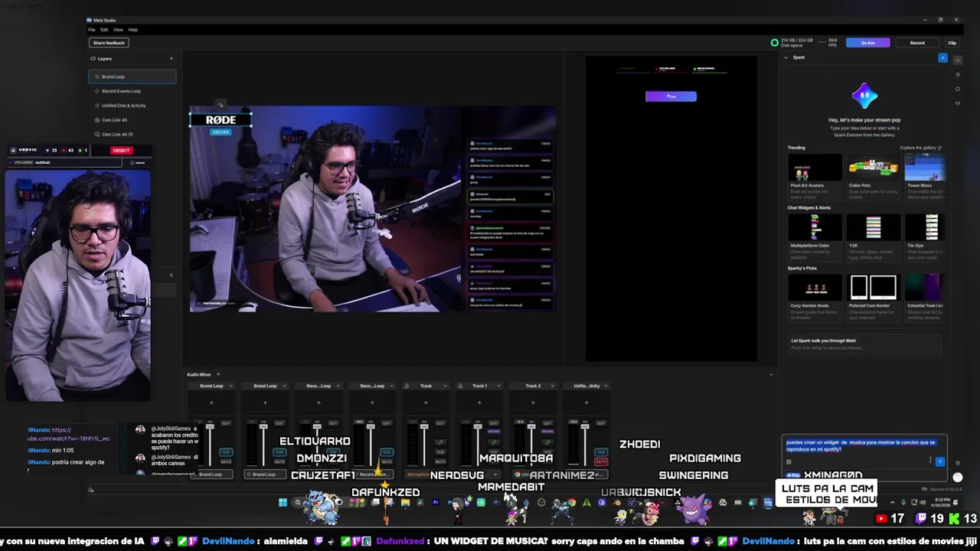The width and height of the screenshot is (980, 551).
Task: Click the vertical canvas purple Go live bar
Action: 671,96
